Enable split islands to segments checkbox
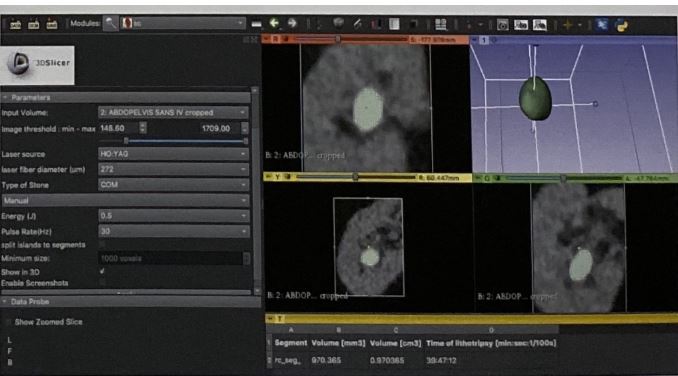This screenshot has width=678, height=376. pos(102,245)
